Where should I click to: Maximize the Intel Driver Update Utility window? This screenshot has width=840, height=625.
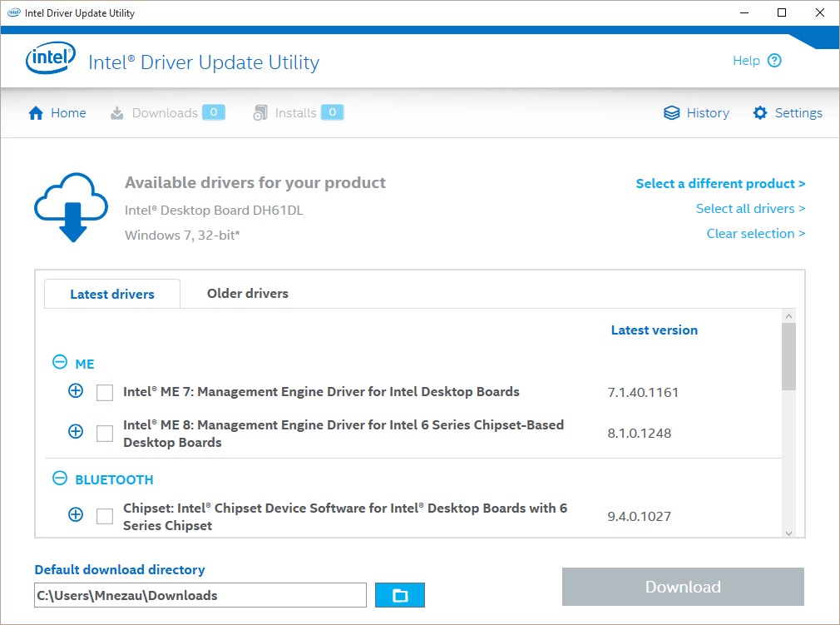[x=782, y=12]
